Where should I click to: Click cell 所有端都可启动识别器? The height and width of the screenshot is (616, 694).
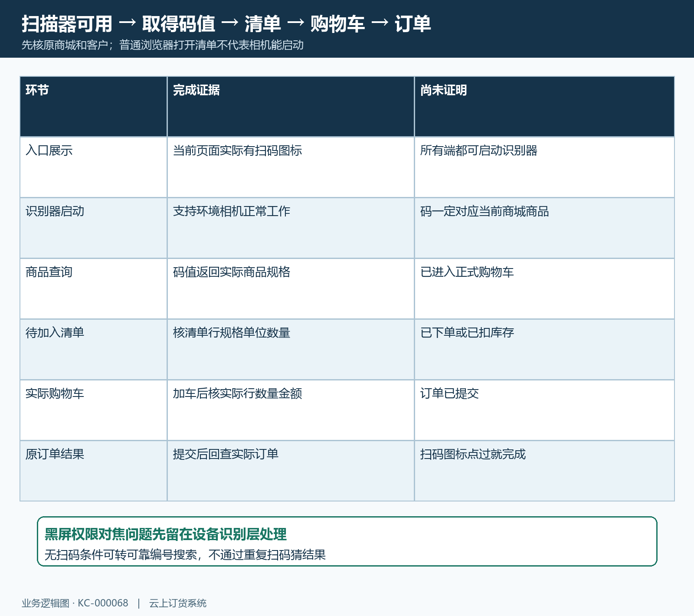click(x=544, y=167)
